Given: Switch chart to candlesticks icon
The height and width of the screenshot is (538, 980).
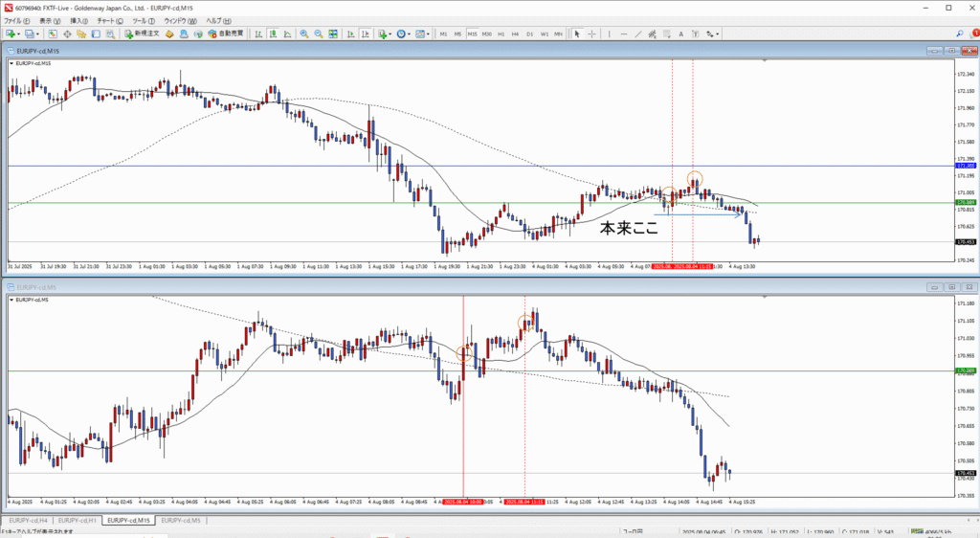Looking at the screenshot, I should 274,34.
